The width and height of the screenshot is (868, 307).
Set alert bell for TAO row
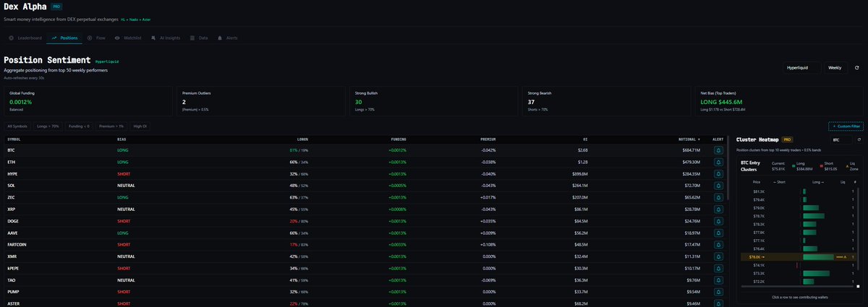coord(718,280)
